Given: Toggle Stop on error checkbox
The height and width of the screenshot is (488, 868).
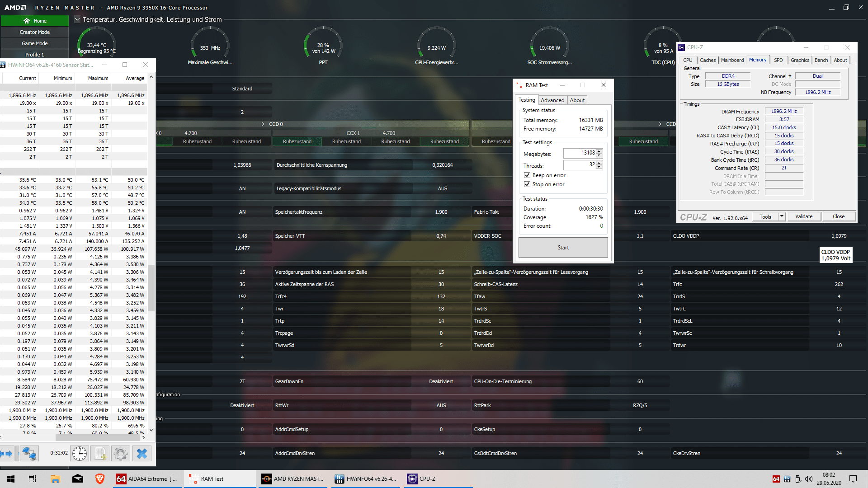Looking at the screenshot, I should coord(527,184).
